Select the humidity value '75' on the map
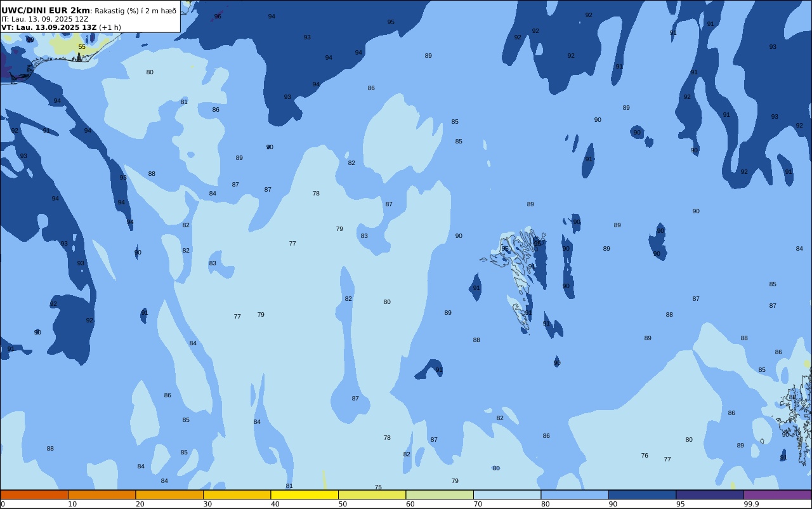The height and width of the screenshot is (509, 812). click(378, 487)
